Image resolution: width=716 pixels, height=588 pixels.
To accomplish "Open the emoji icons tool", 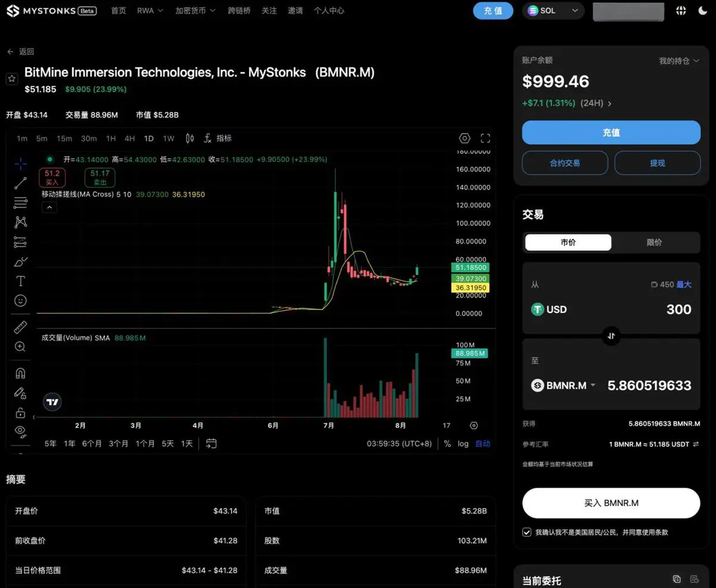I will pos(20,301).
